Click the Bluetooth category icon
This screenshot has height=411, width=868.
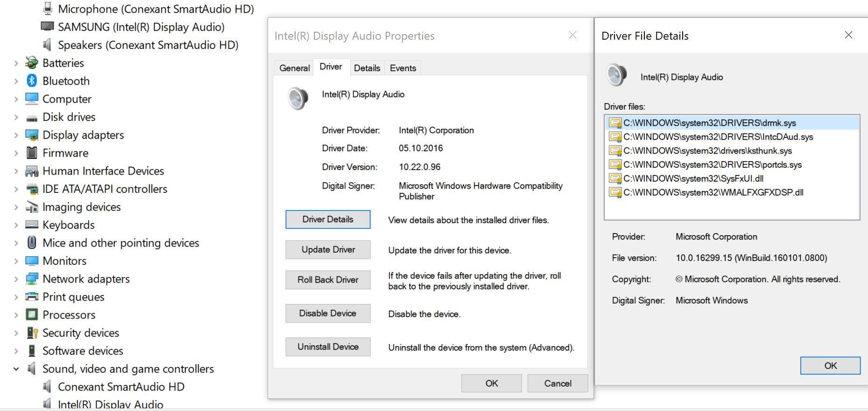point(32,81)
